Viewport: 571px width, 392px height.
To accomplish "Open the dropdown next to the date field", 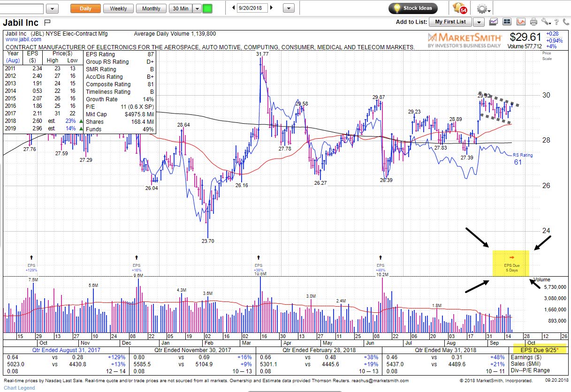I will coord(289,8).
